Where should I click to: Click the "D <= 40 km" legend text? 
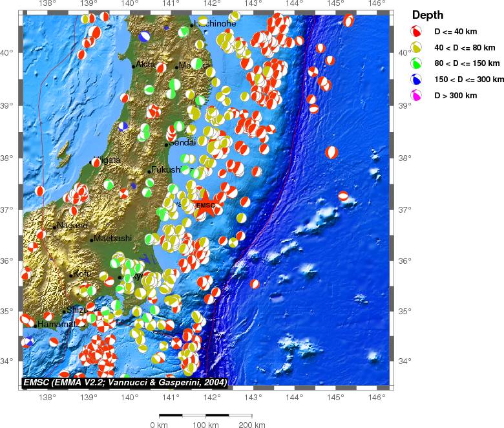point(456,32)
